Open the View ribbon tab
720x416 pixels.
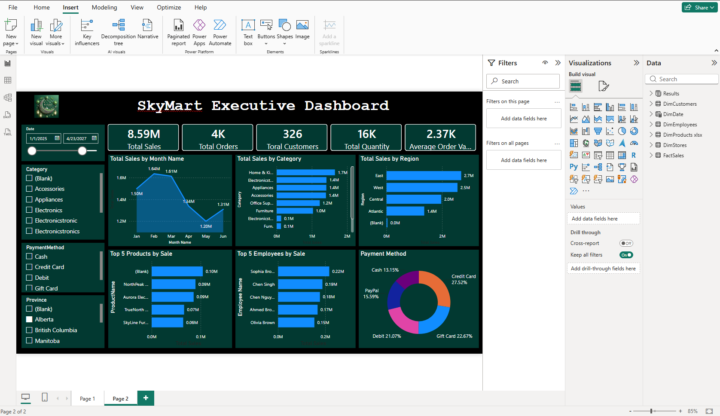click(x=137, y=7)
